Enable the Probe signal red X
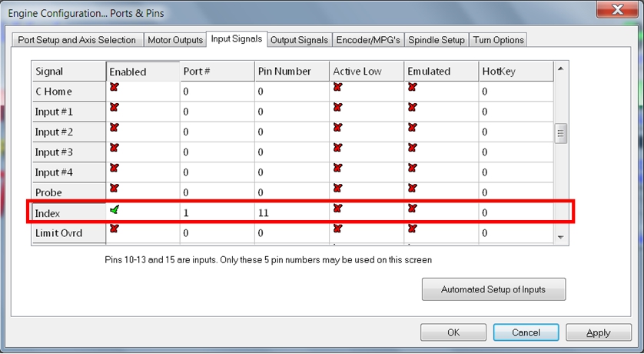 click(115, 187)
